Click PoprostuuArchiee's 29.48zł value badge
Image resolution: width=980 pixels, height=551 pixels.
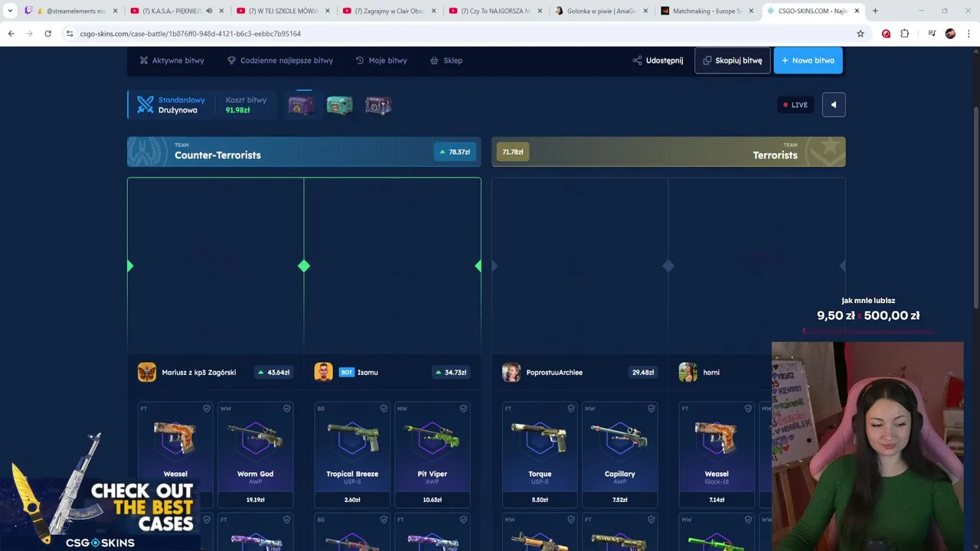tap(642, 373)
